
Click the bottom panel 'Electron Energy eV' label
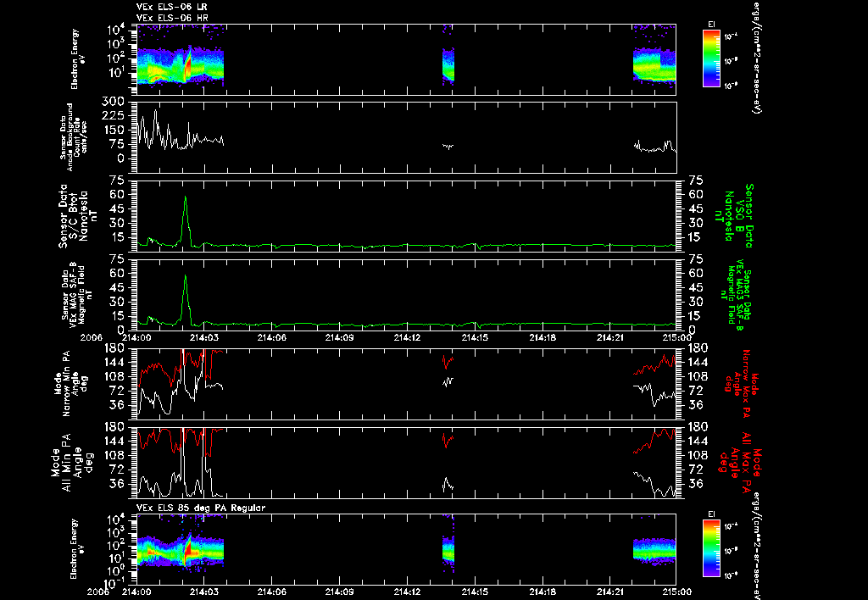[78, 548]
